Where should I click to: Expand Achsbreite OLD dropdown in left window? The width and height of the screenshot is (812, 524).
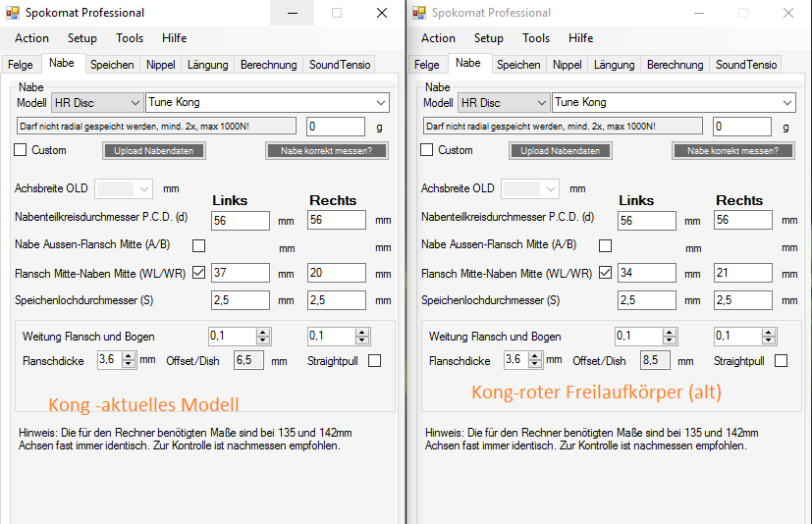pyautogui.click(x=124, y=189)
